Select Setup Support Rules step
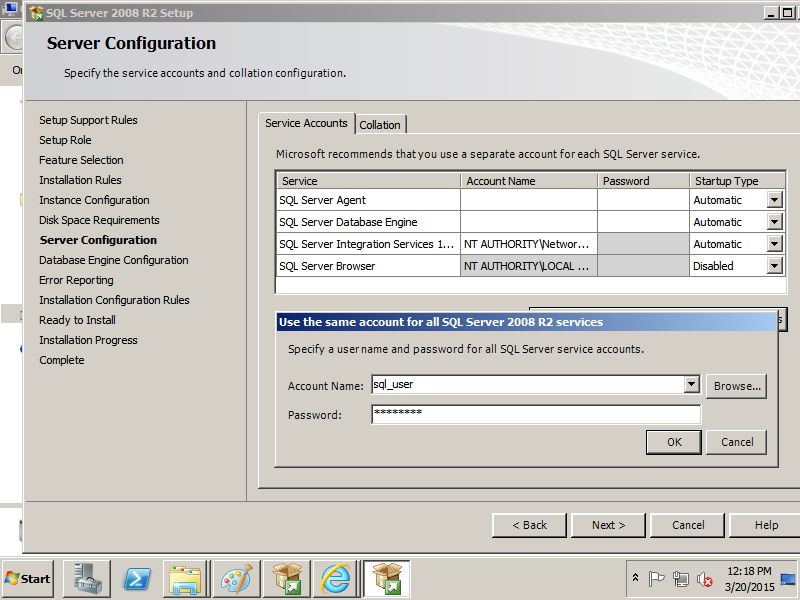The height and width of the screenshot is (600, 800). (88, 120)
